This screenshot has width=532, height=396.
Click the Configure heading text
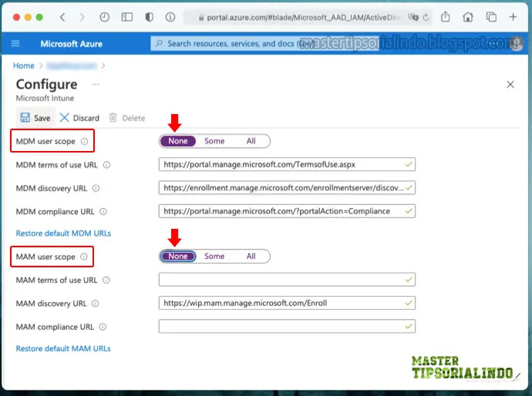coord(46,85)
